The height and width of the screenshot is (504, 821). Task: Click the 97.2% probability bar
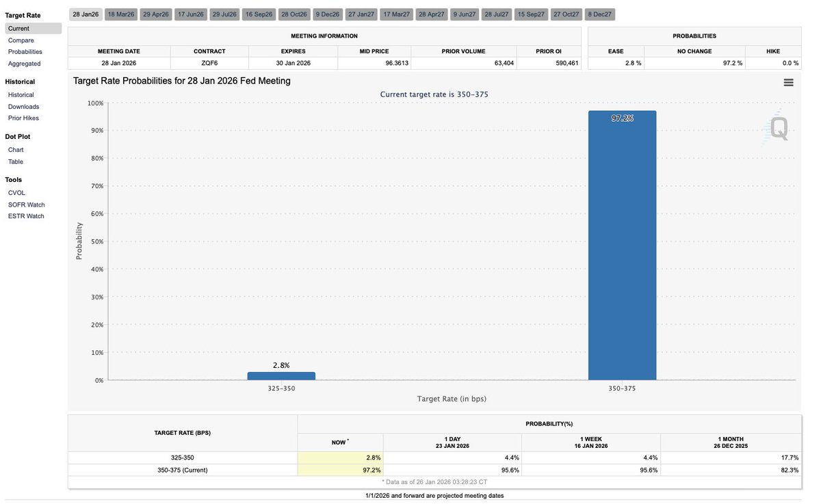[622, 246]
